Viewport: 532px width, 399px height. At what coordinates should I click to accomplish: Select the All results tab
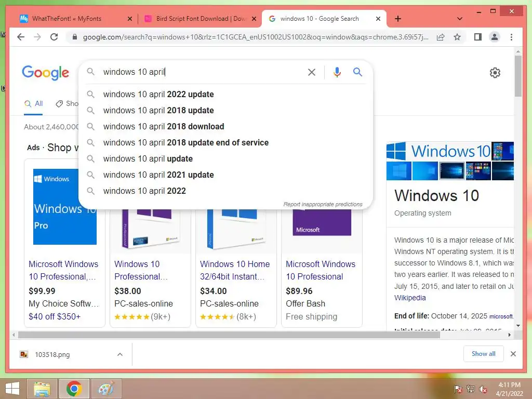(34, 104)
